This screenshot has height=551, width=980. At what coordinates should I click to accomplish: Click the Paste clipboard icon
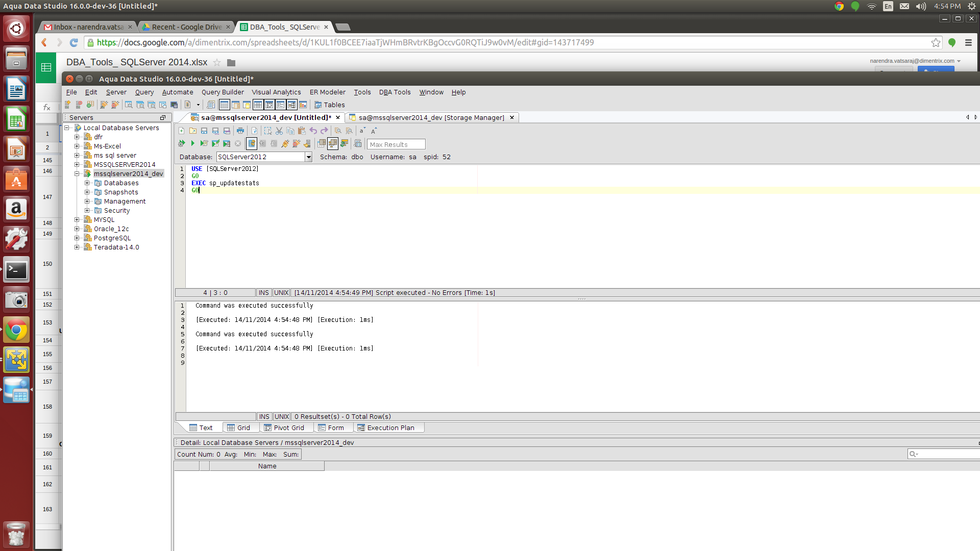302,131
